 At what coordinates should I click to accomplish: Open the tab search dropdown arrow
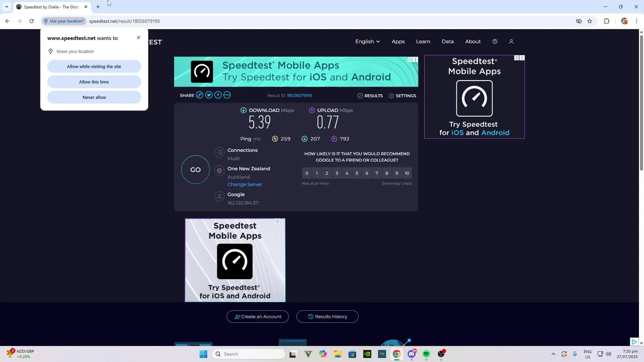coord(7,7)
